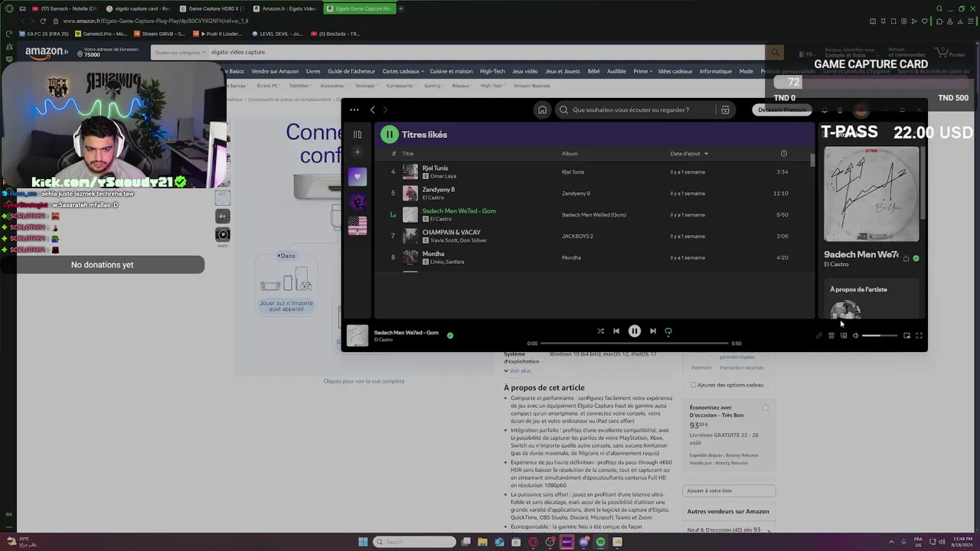The image size is (980, 551).
Task: Open Amazon menu Vendre sur Amazon
Action: tap(275, 71)
